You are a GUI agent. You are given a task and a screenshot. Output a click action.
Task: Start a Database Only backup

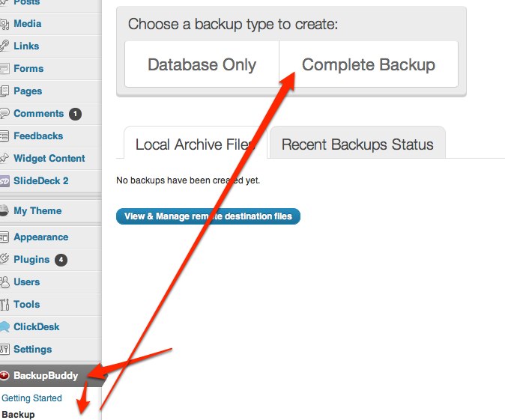[202, 64]
